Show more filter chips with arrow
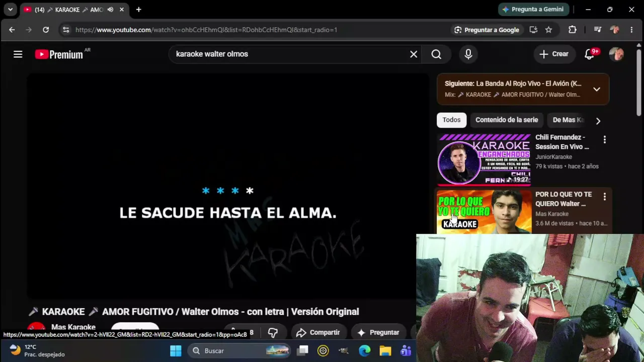 point(598,121)
